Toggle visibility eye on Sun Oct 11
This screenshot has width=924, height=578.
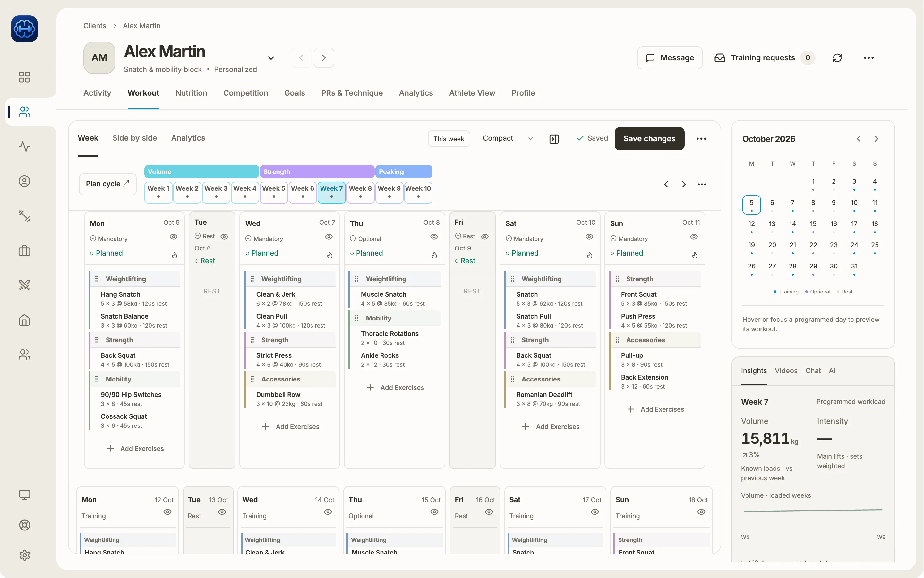pos(694,237)
